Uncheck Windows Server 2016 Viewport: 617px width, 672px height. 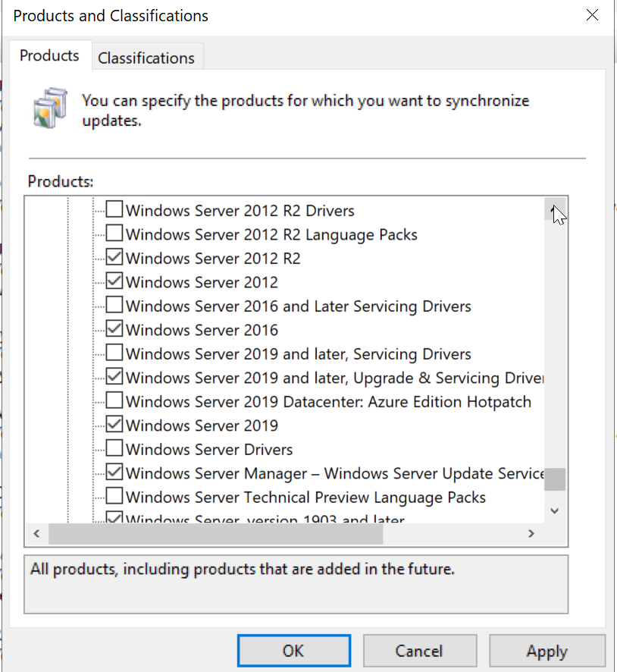click(x=114, y=329)
